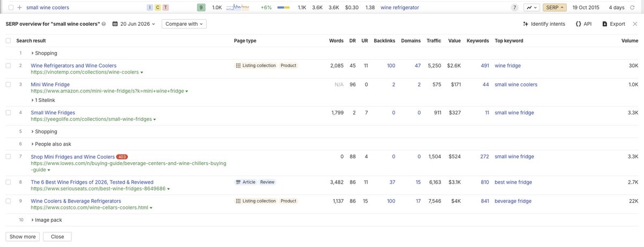The height and width of the screenshot is (247, 644).
Task: Click the 403 status badge on Lowes result
Action: [122, 157]
